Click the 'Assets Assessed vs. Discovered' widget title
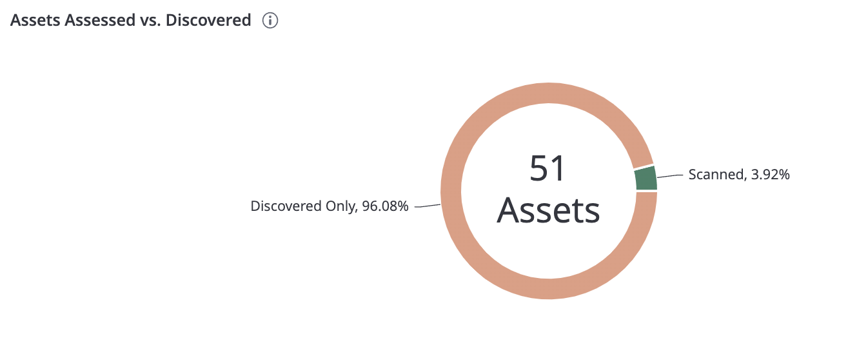 pos(131,20)
